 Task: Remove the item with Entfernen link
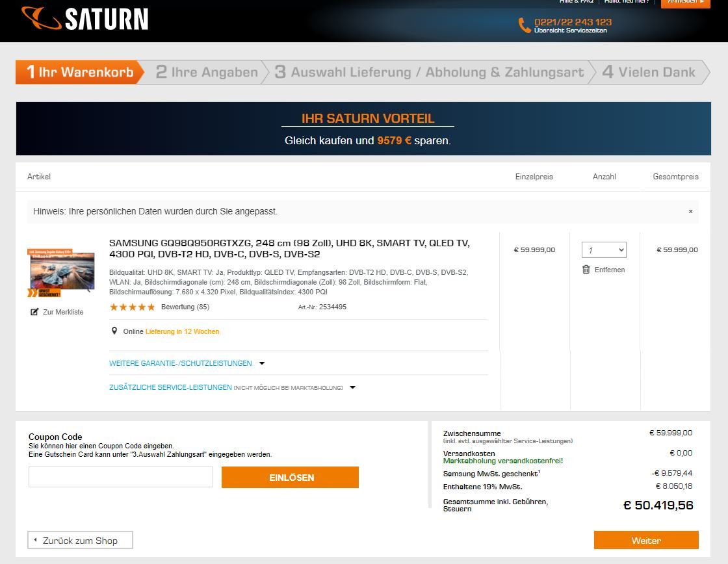click(x=610, y=270)
